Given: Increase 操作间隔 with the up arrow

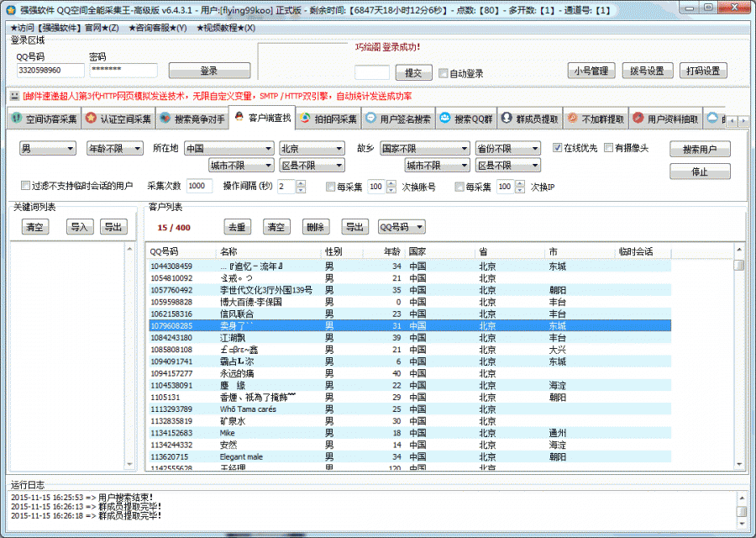Looking at the screenshot, I should pos(301,183).
